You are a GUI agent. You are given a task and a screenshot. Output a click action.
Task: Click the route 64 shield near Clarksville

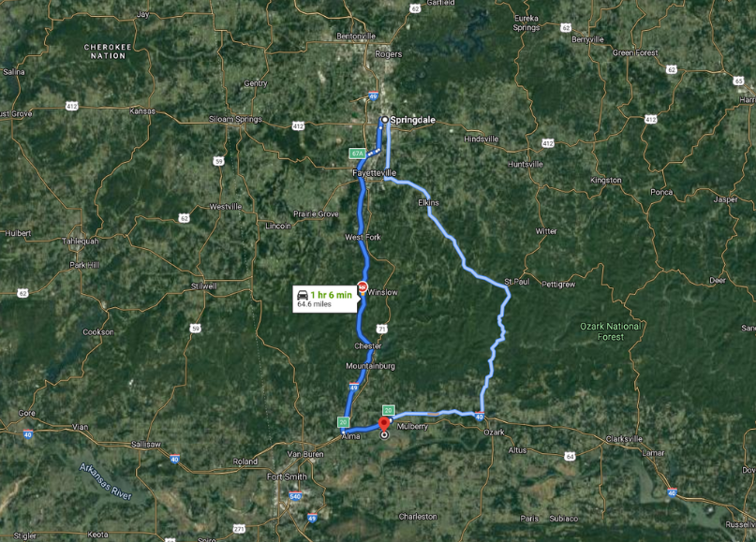(x=570, y=456)
